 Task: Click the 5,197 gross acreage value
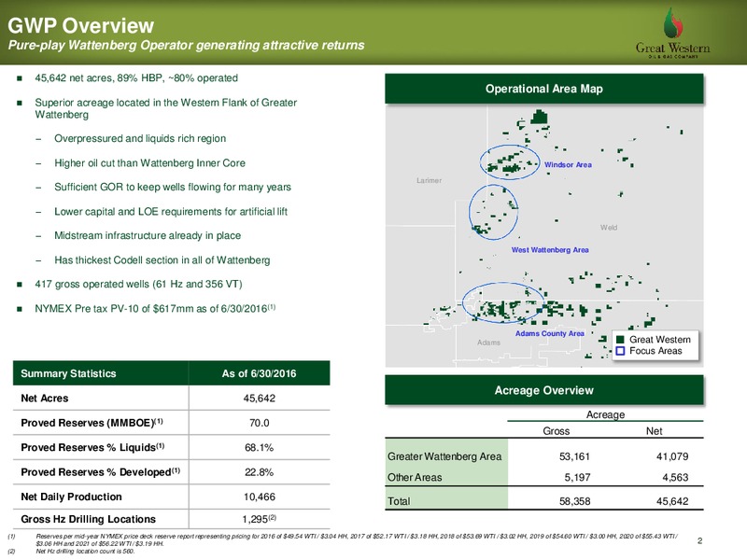tap(577, 477)
